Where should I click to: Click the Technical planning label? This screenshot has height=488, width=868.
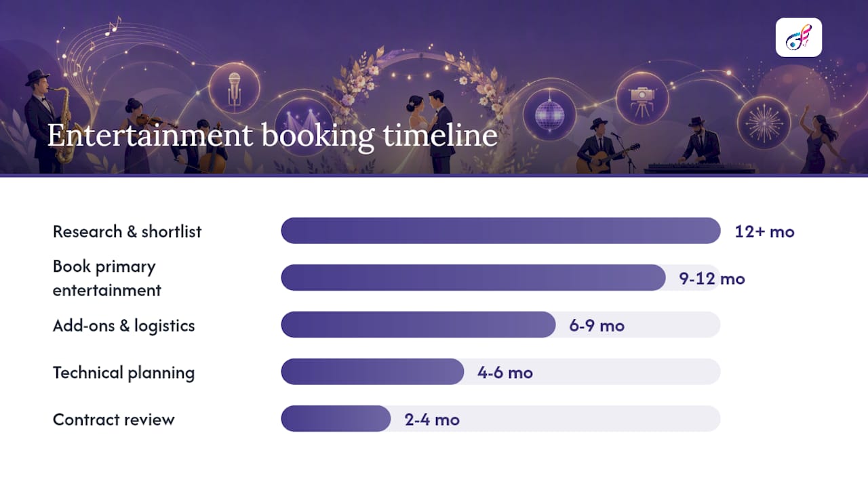click(x=123, y=372)
